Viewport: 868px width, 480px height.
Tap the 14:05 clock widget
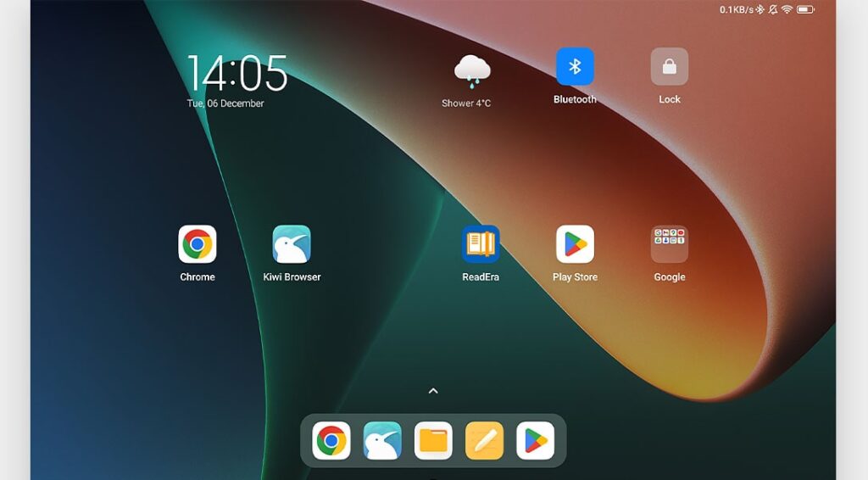[237, 73]
